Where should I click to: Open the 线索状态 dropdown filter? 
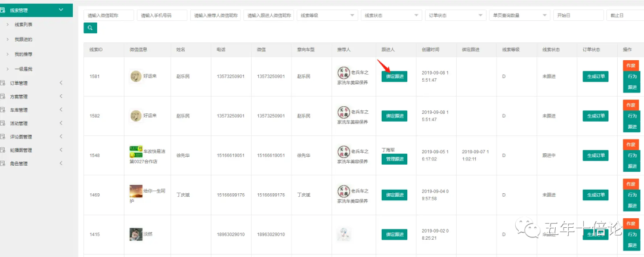[392, 15]
